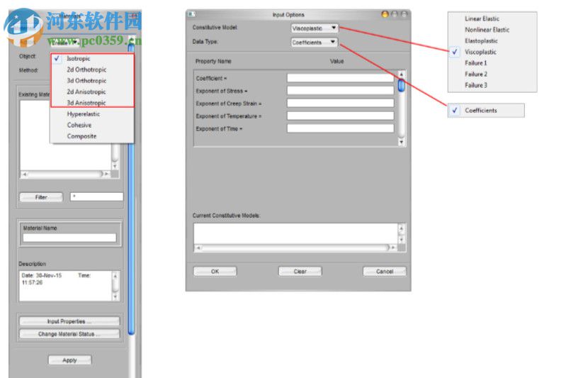Click the Description box scroll down arrow
The width and height of the screenshot is (588, 378).
pos(115,297)
